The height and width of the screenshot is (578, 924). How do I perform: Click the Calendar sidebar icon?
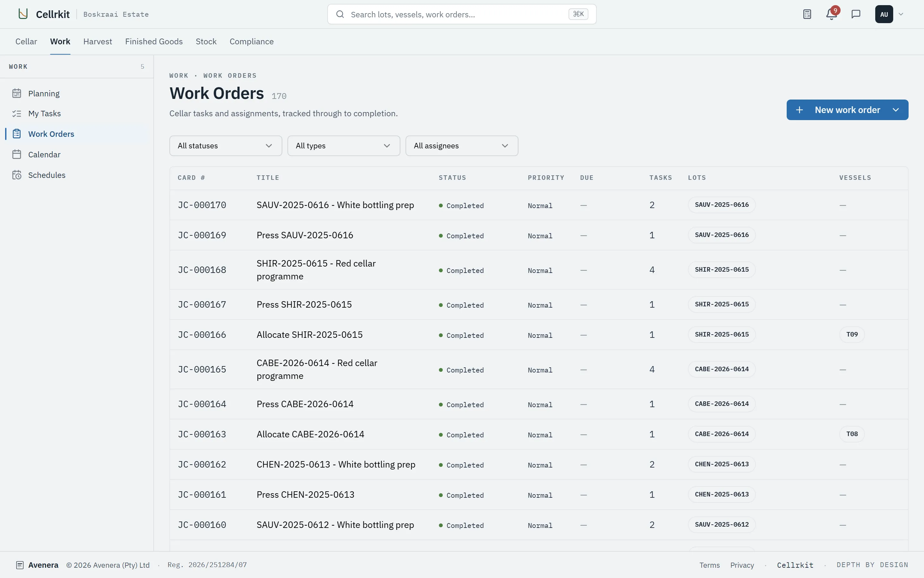pyautogui.click(x=16, y=154)
